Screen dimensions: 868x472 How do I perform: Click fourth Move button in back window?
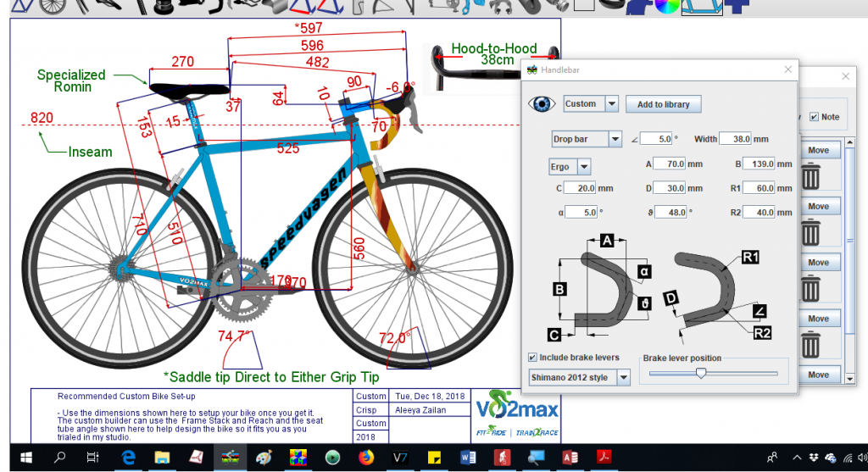[x=820, y=318]
